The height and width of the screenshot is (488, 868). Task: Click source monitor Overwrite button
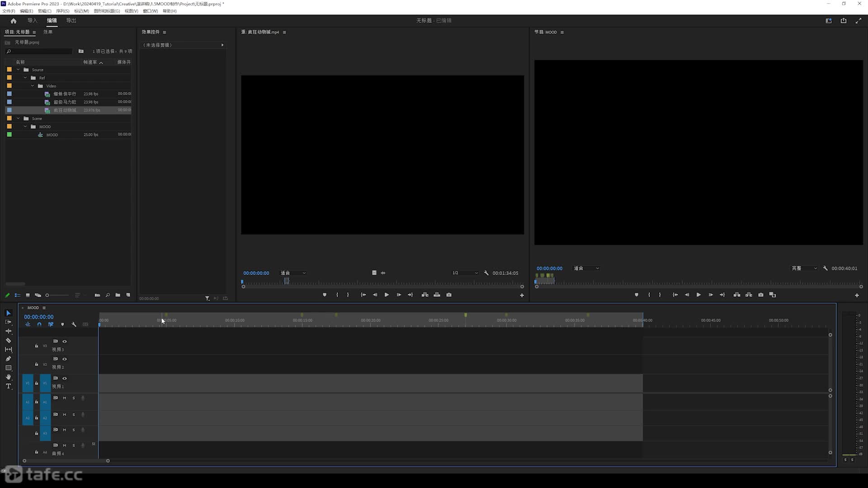[437, 295]
